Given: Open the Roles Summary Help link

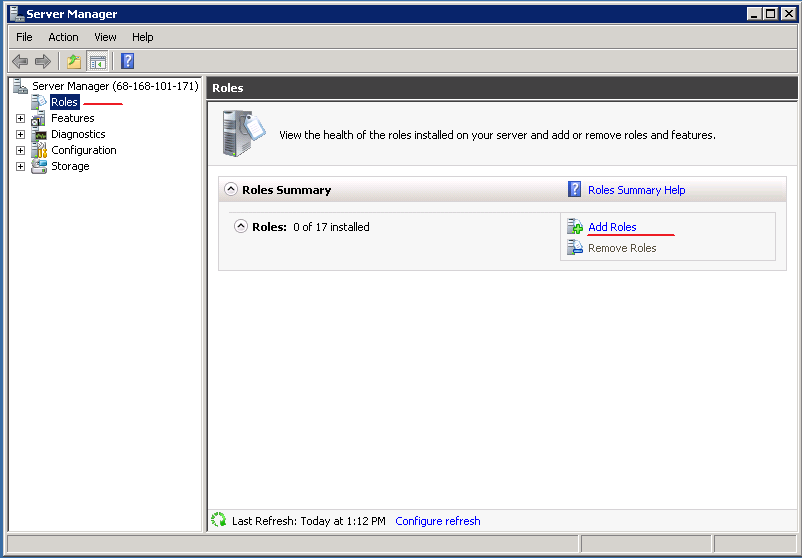Looking at the screenshot, I should [637, 190].
